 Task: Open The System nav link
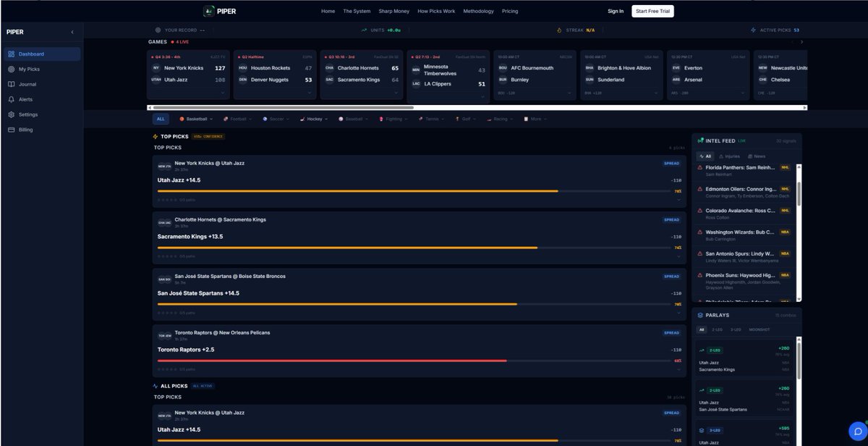[357, 11]
